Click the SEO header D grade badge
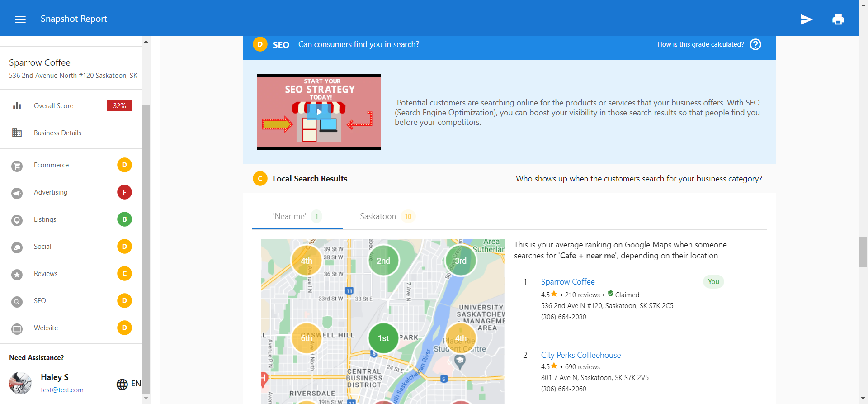868x404 pixels. click(x=260, y=44)
